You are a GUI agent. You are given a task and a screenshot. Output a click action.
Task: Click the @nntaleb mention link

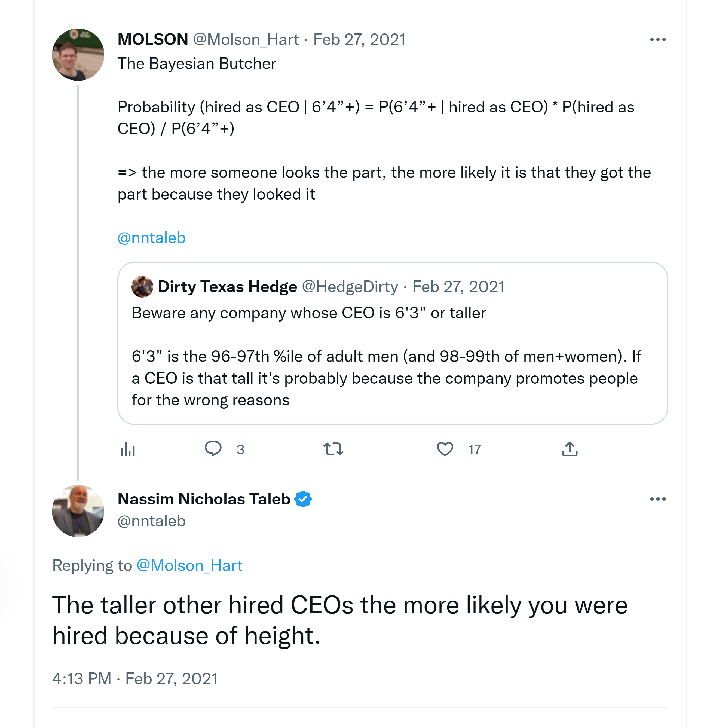pyautogui.click(x=151, y=238)
